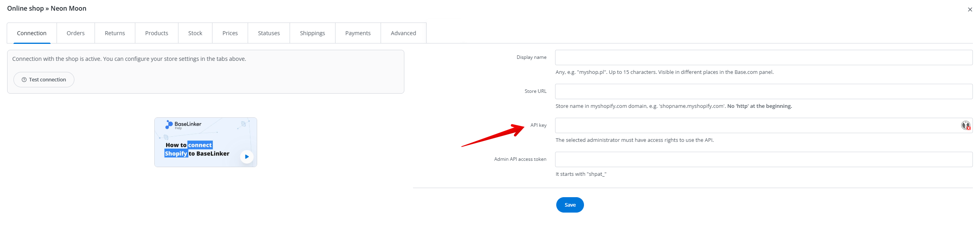Go to the Products tab
Image resolution: width=980 pixels, height=243 pixels.
click(156, 33)
